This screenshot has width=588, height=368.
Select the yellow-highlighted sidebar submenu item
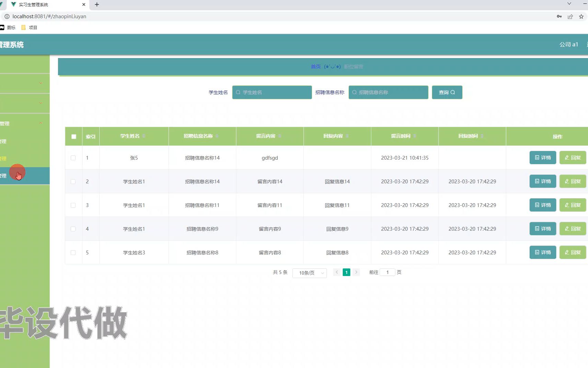pyautogui.click(x=25, y=159)
